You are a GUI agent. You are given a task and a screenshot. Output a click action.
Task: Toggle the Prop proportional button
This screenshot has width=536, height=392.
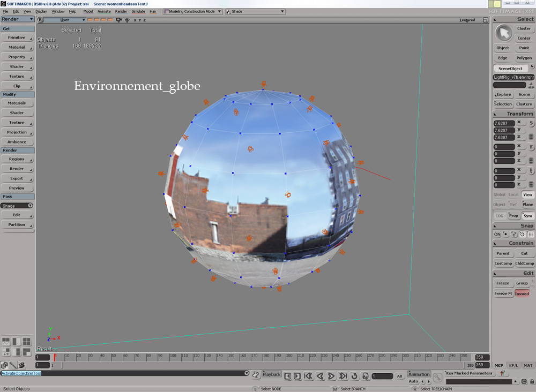513,215
